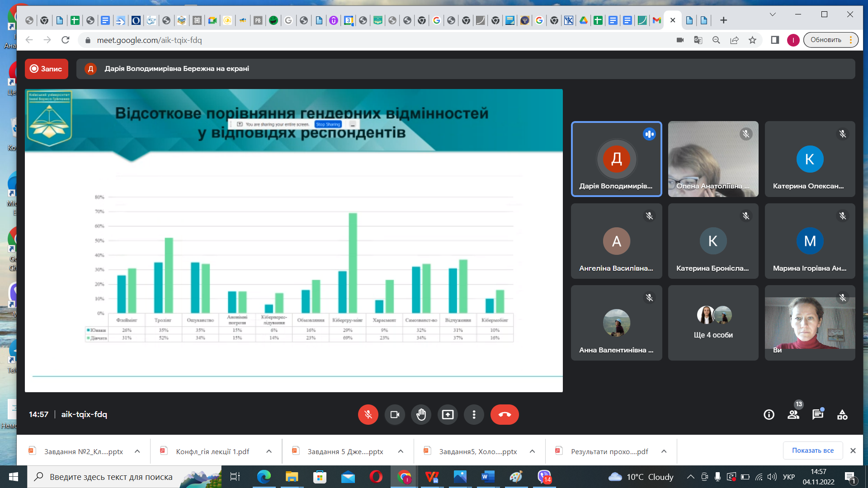Expand options for Конф_гія лекції 1.pdf download
Screen dimensions: 868x488
click(x=269, y=451)
